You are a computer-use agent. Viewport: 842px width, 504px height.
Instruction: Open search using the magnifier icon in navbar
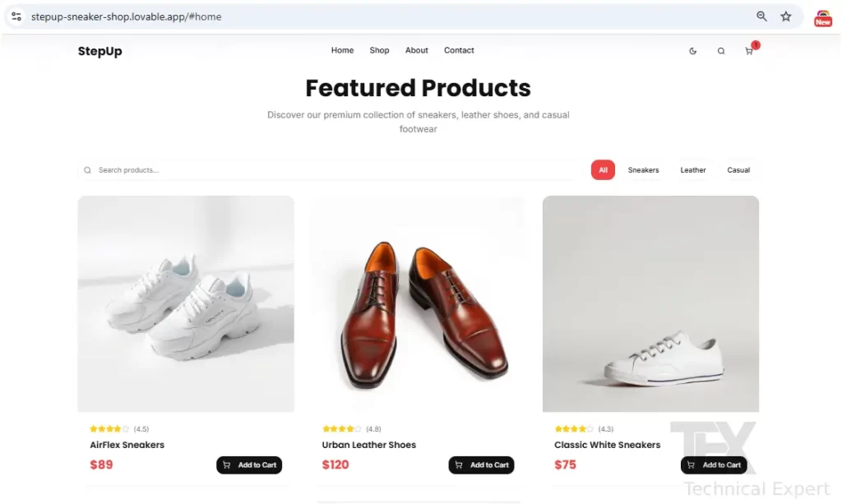721,50
